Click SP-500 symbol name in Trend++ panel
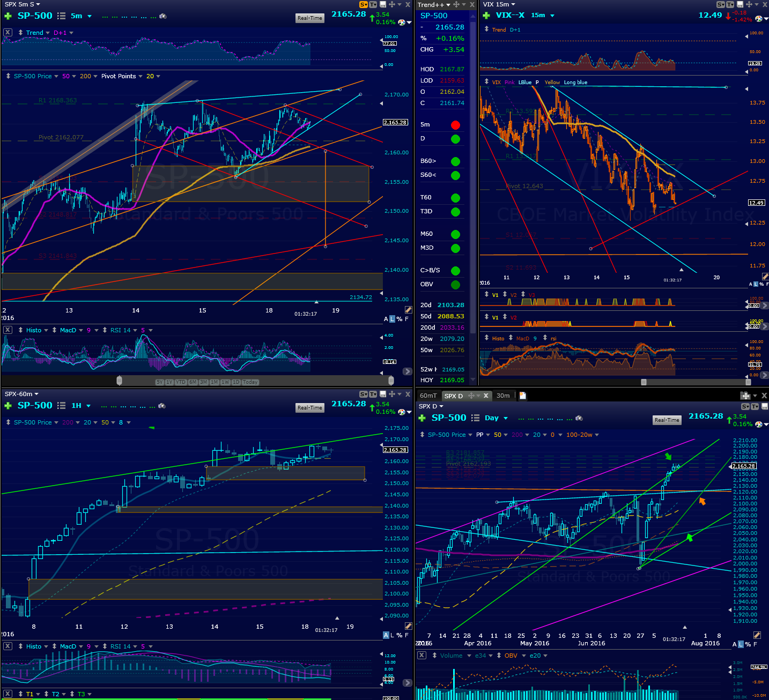The image size is (769, 700). tap(434, 16)
